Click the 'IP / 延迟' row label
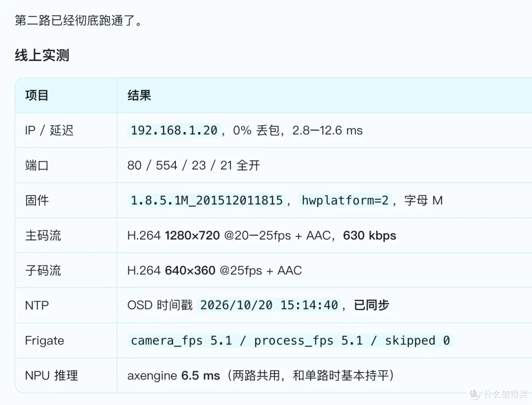532x405 pixels. 49,131
